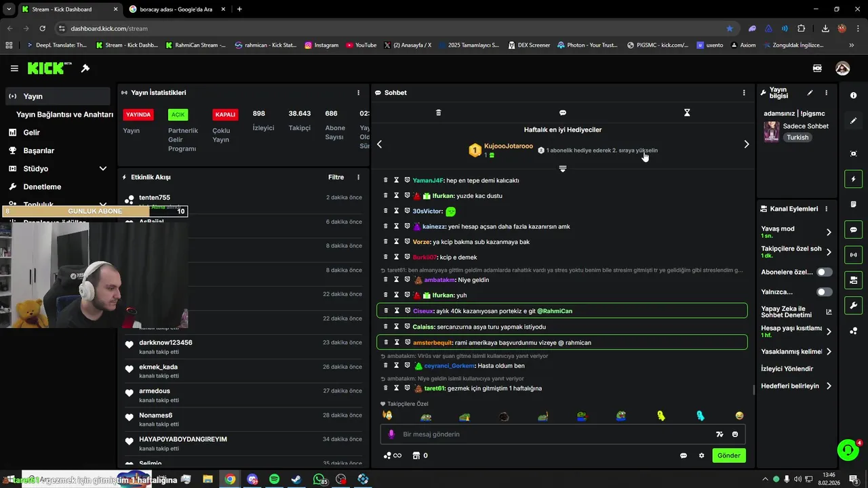This screenshot has width=868, height=488.
Task: Open emoji picker in message box
Action: click(x=735, y=434)
